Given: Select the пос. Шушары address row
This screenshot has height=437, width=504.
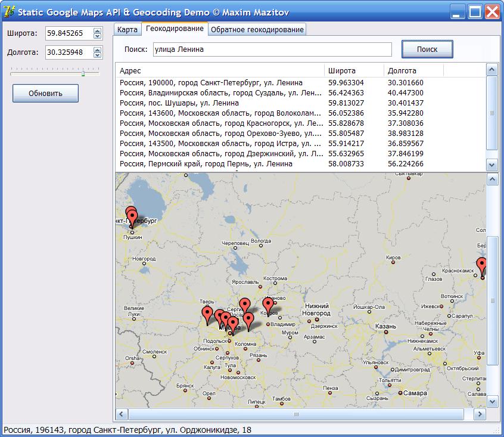Looking at the screenshot, I should pyautogui.click(x=300, y=103).
